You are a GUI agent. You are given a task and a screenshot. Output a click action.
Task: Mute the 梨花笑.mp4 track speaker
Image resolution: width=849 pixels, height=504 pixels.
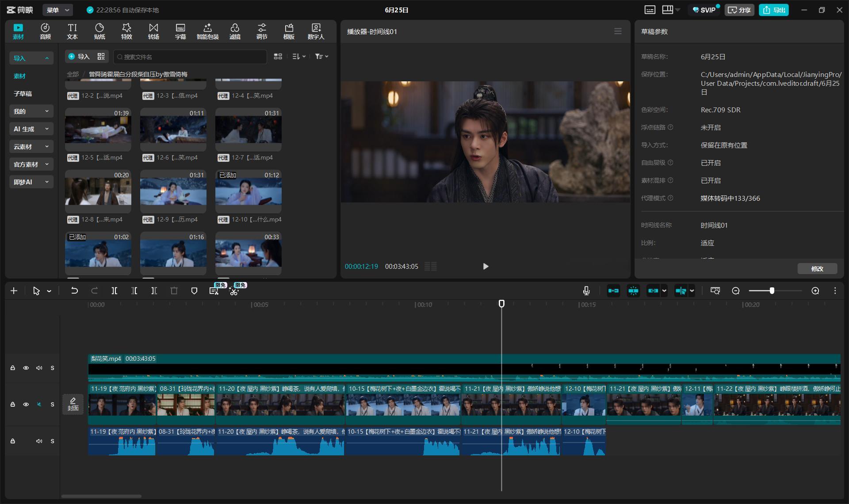(39, 368)
